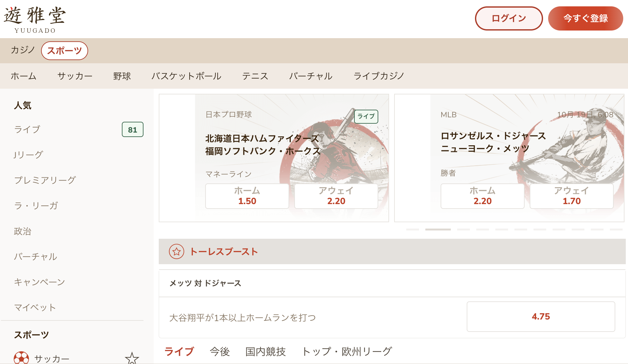
Task: Open バスケットボール in the navigation bar
Action: 186,76
